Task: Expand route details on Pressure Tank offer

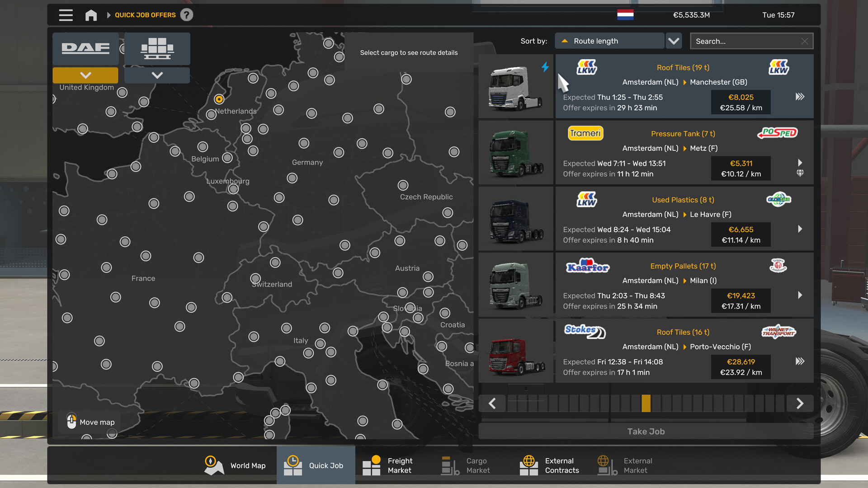Action: (x=800, y=163)
